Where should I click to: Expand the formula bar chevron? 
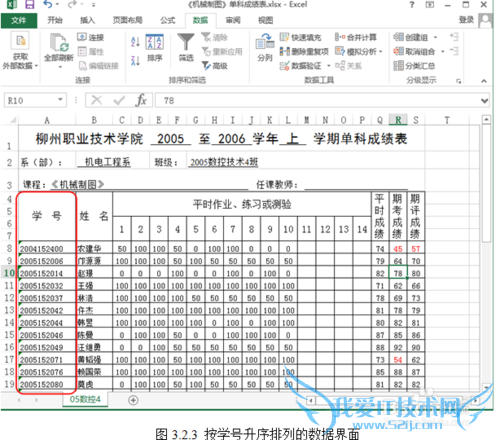(485, 100)
